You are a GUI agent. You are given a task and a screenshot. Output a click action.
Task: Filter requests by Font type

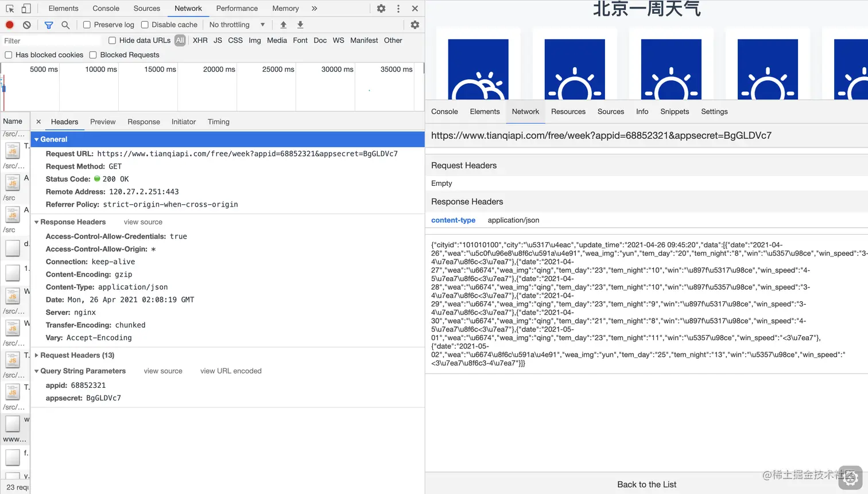click(300, 40)
